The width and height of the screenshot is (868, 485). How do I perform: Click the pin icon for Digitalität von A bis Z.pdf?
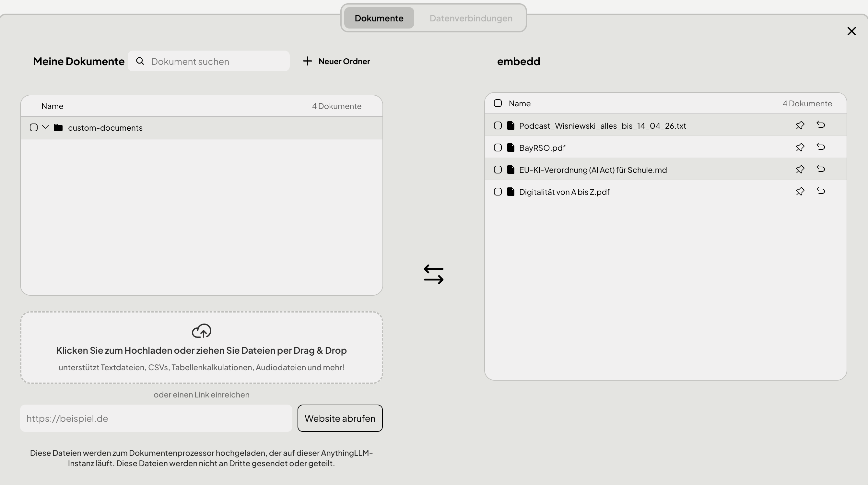[x=800, y=191]
